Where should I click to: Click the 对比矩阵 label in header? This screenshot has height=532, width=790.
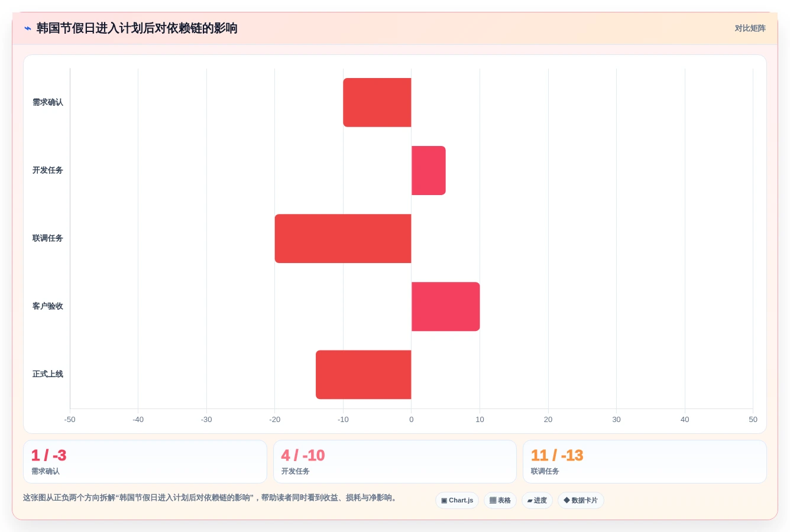[750, 28]
